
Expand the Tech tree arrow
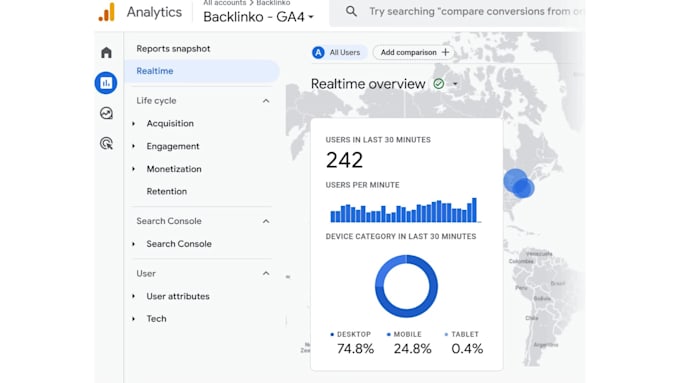coord(134,319)
